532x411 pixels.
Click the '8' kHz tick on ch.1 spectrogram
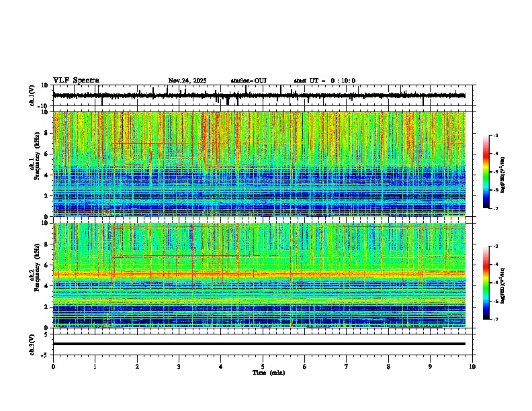46,133
